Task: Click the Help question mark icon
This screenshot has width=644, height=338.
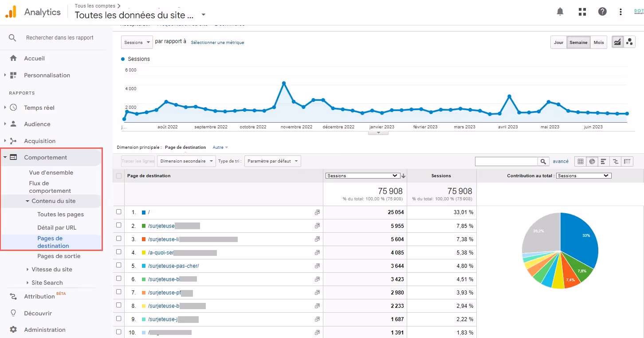Action: click(602, 12)
